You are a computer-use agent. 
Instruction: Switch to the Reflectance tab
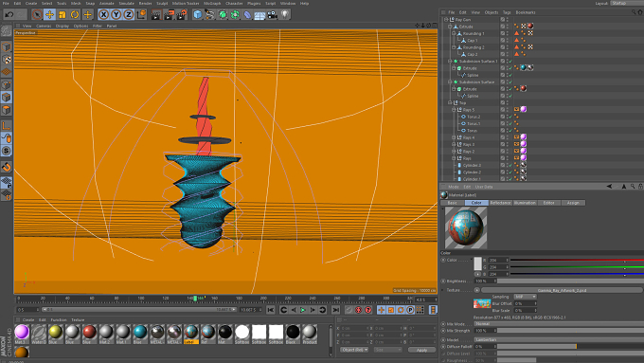click(x=500, y=203)
